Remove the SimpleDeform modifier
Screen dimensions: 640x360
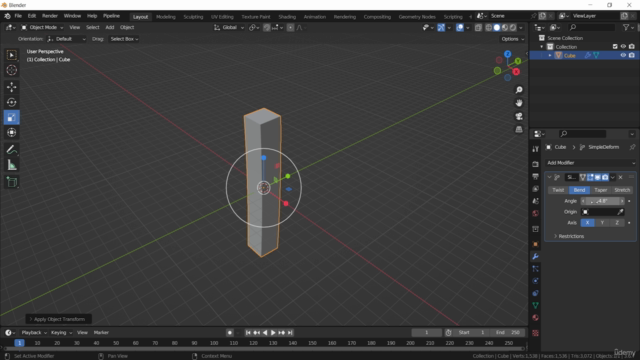[621, 177]
